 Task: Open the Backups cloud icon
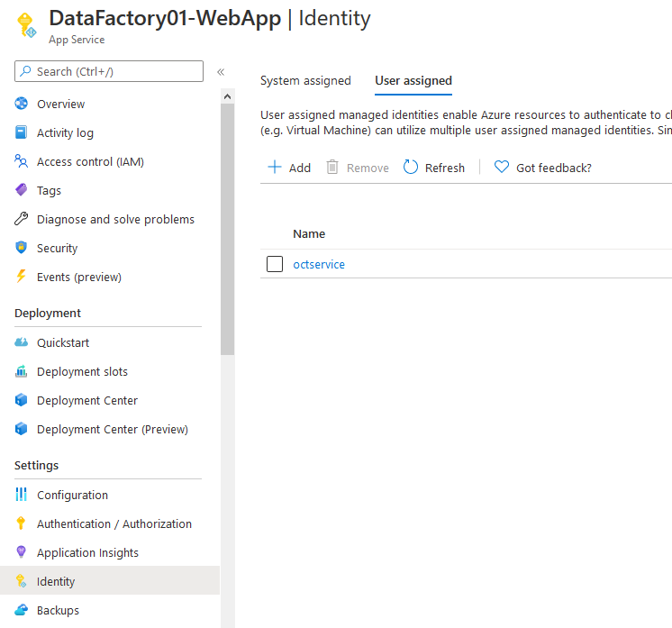point(22,610)
